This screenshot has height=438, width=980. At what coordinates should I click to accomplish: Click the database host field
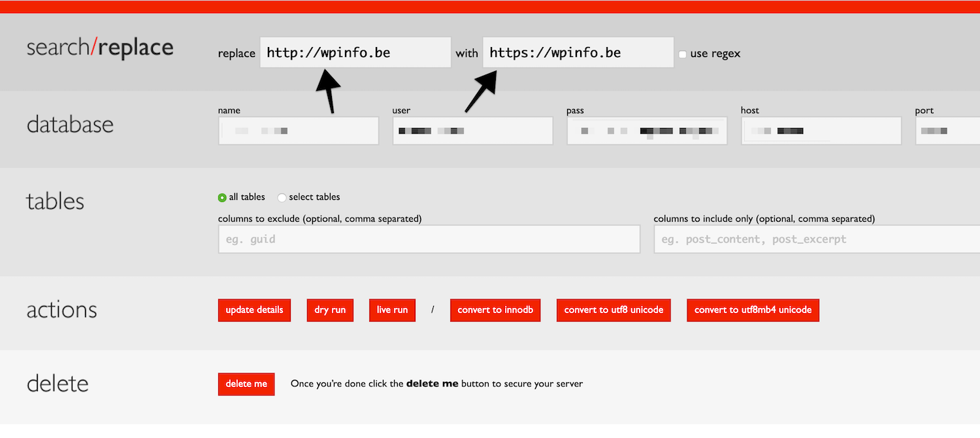click(821, 131)
